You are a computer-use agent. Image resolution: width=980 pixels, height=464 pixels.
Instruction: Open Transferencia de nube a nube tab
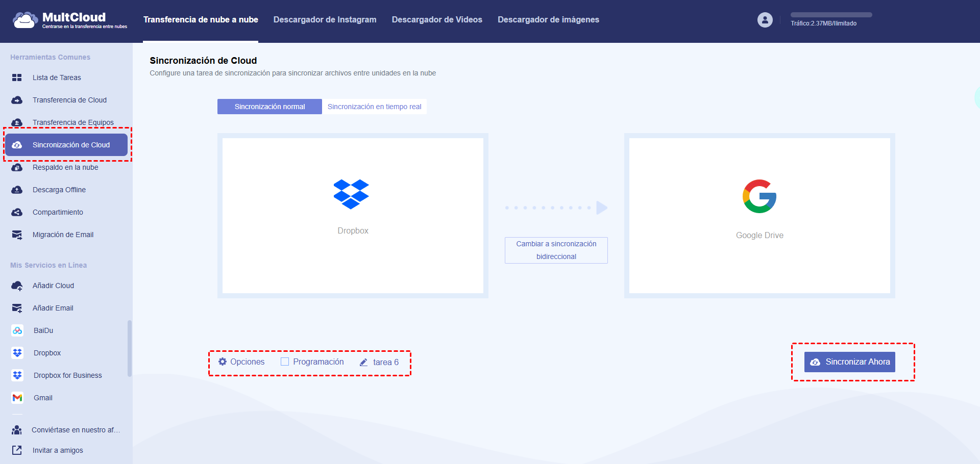[201, 20]
